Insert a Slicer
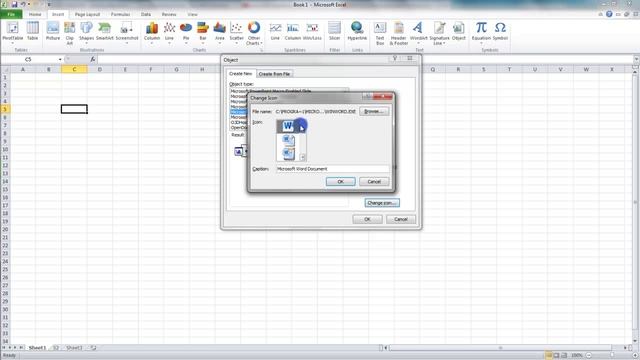Viewport: 640px width, 360px height. click(334, 31)
